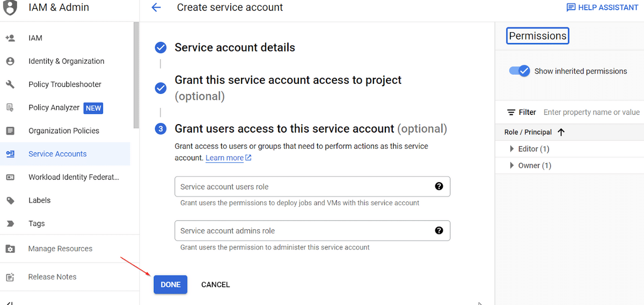644x305 pixels.
Task: Click the external link icon after Learn more
Action: pos(248,158)
